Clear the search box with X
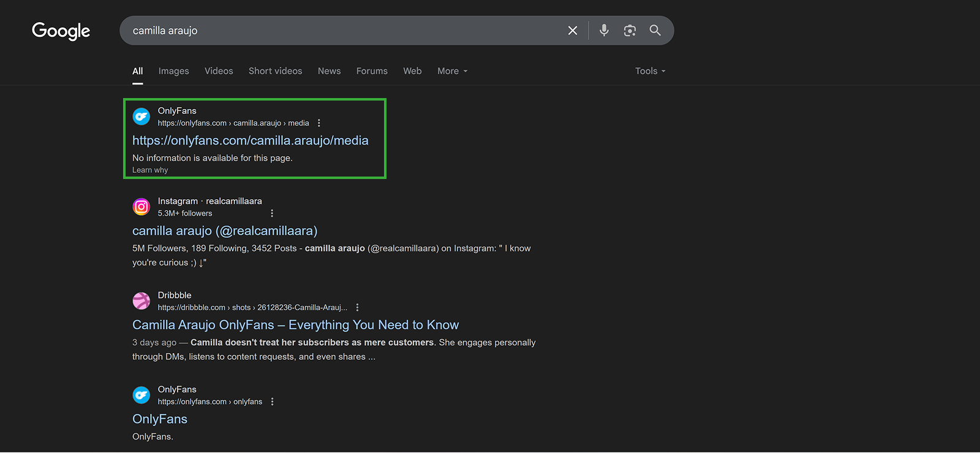This screenshot has width=980, height=453. point(573,31)
